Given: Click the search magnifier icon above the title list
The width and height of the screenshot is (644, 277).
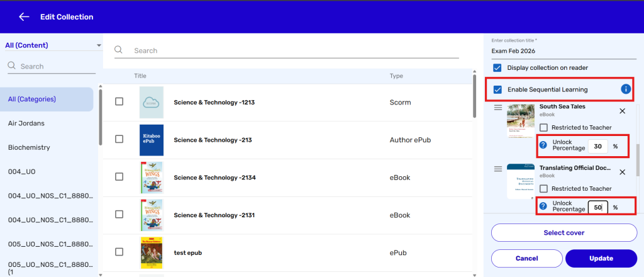Looking at the screenshot, I should pyautogui.click(x=119, y=50).
